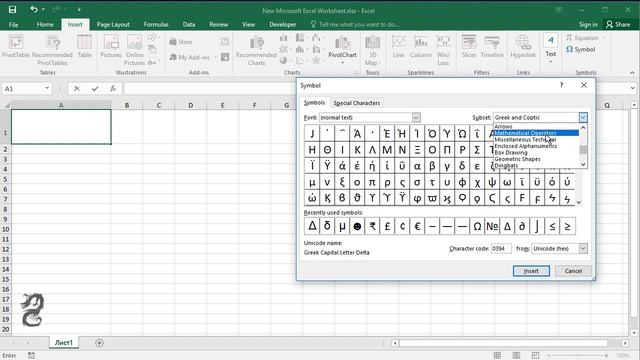Open the 'from' Unicode (hex) dropdown
640x360 pixels.
click(x=583, y=248)
